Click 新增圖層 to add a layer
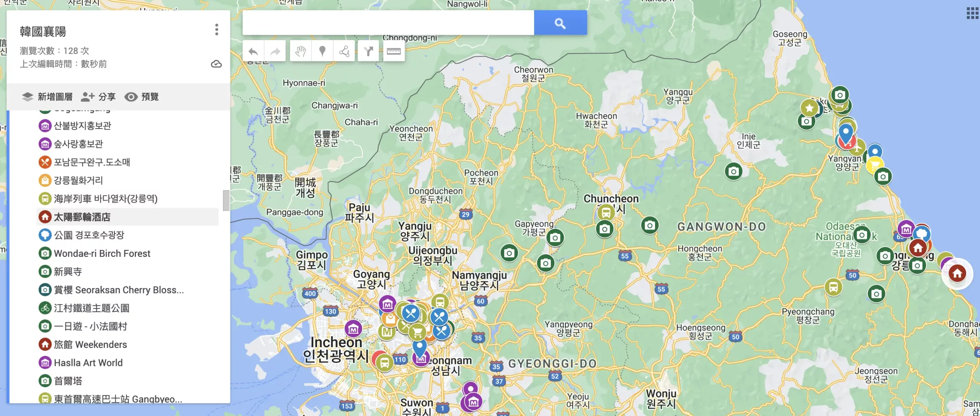 click(47, 97)
